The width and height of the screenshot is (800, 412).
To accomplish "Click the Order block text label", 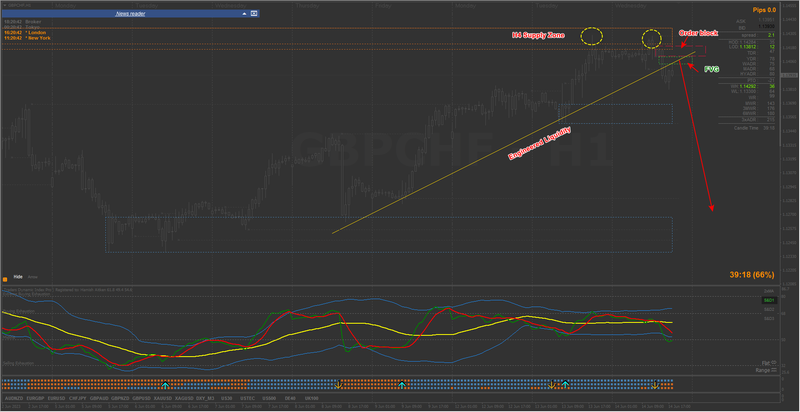I will (698, 33).
